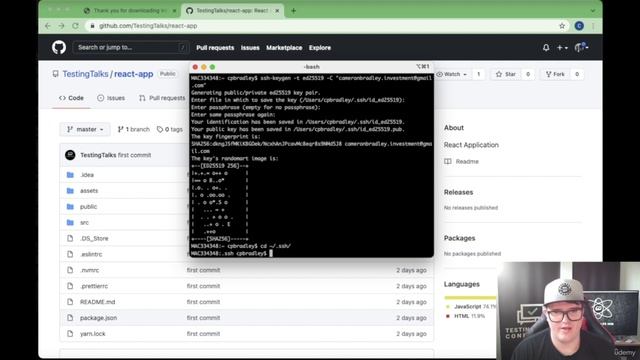The image size is (640, 360).
Task: Open the TestingTalks owner link
Action: [85, 74]
